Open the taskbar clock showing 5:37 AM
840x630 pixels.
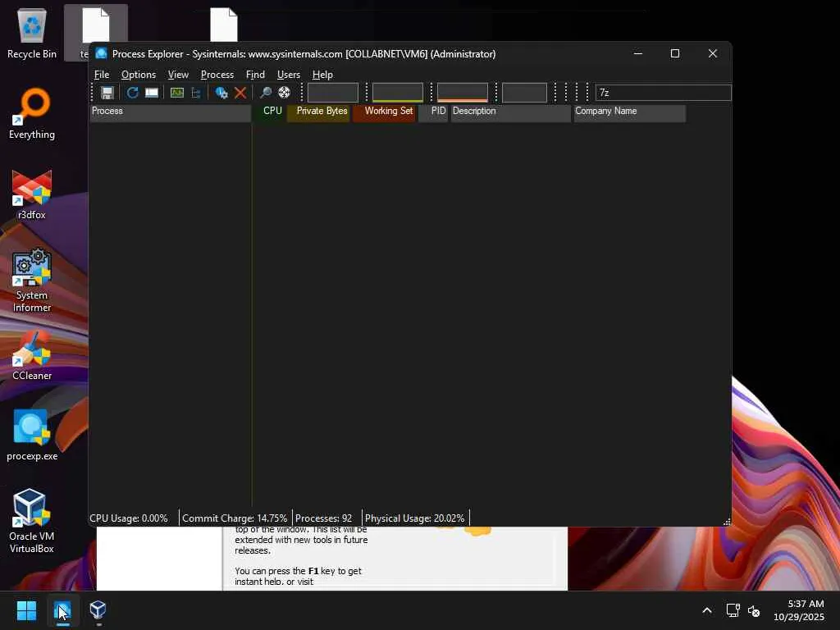(x=799, y=610)
